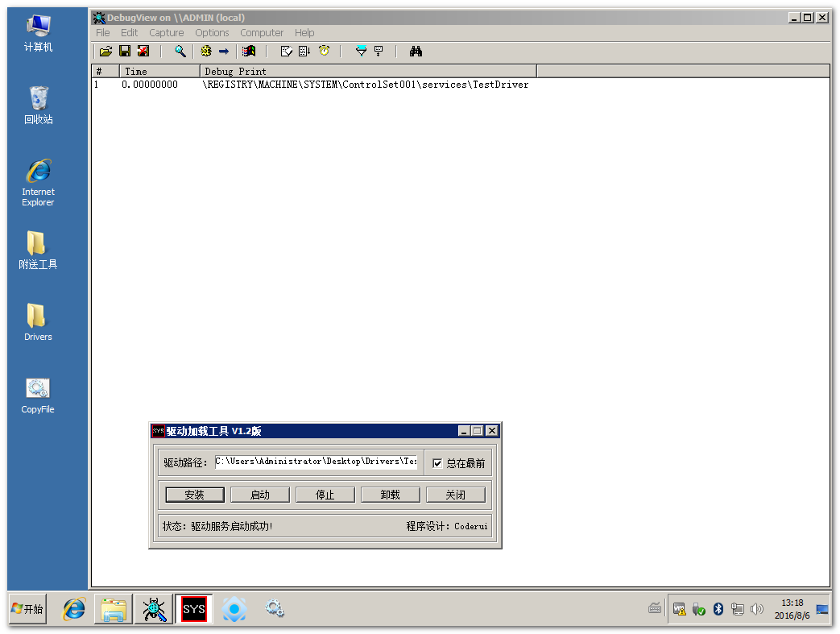Minimize the 驱动加载工具 window

(x=464, y=430)
